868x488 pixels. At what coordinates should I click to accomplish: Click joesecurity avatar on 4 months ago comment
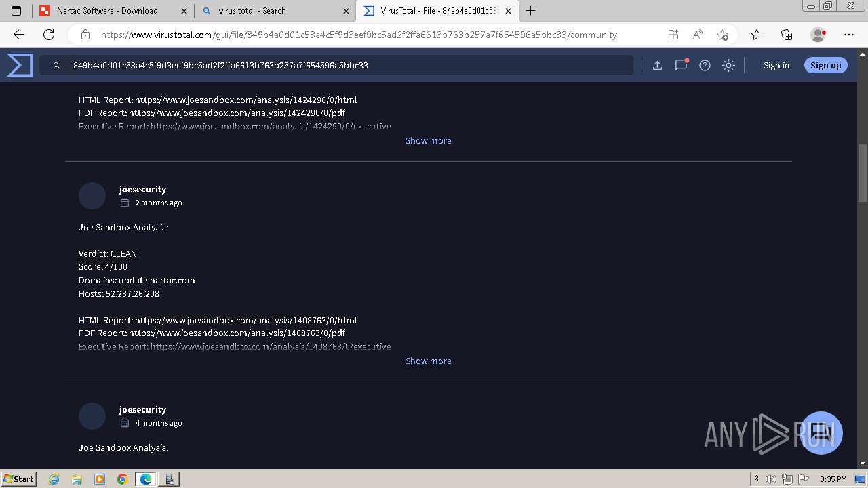(x=92, y=416)
